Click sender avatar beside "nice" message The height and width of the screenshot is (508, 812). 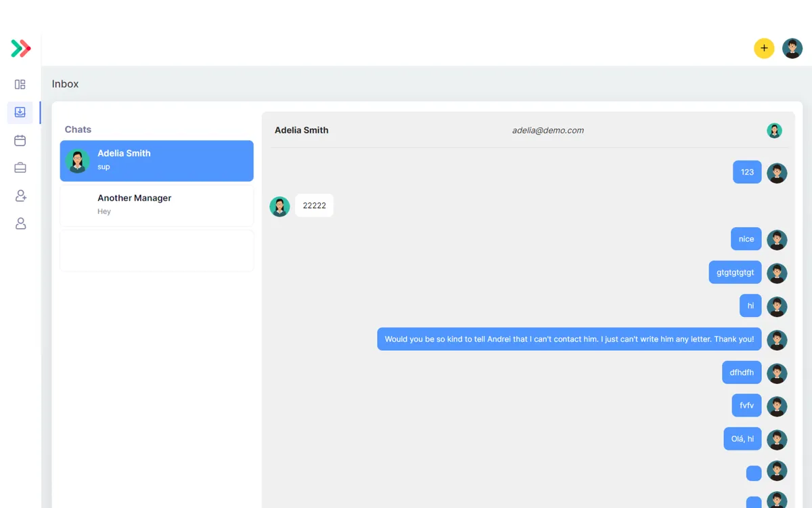(x=777, y=240)
